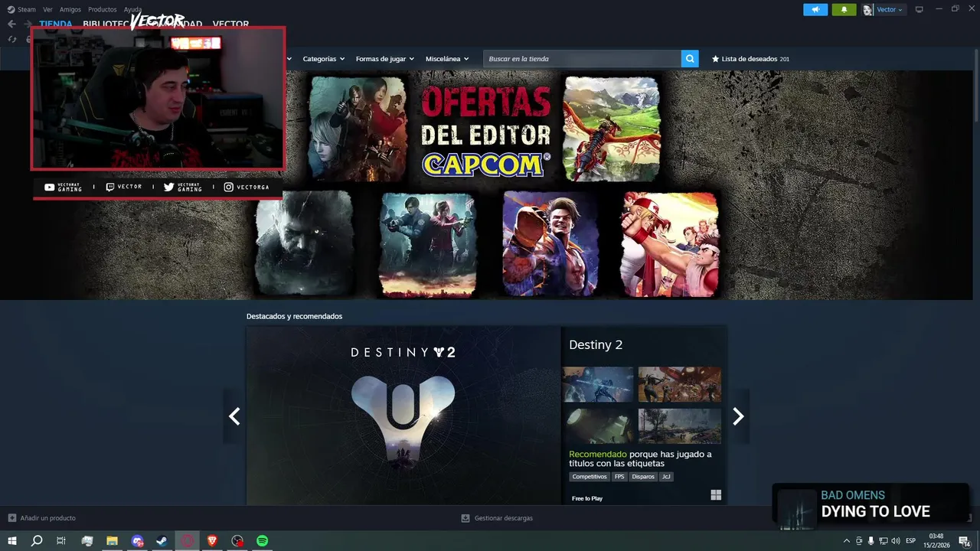Click the plus icon for Añadir un producto
The height and width of the screenshot is (551, 980).
coord(11,518)
